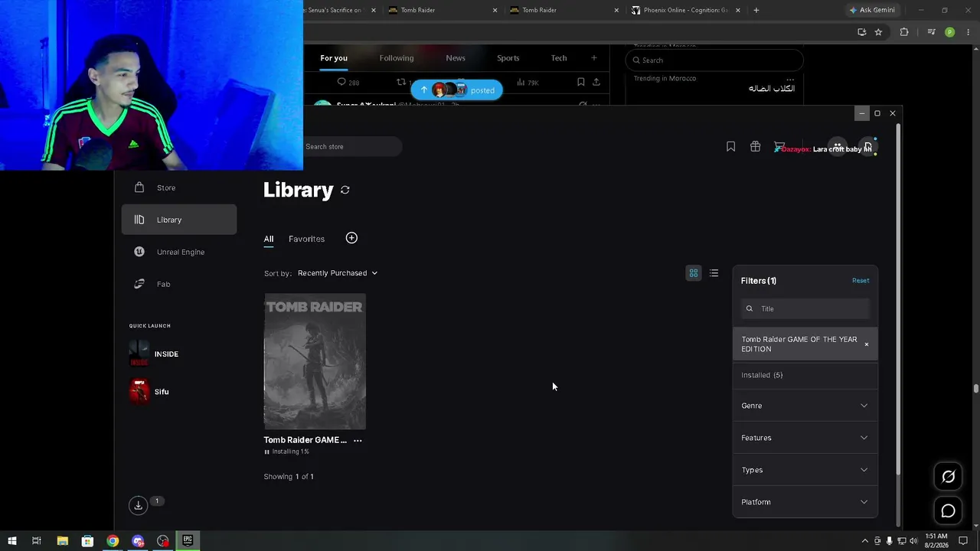
Task: Click the filter Title search field
Action: tap(805, 308)
